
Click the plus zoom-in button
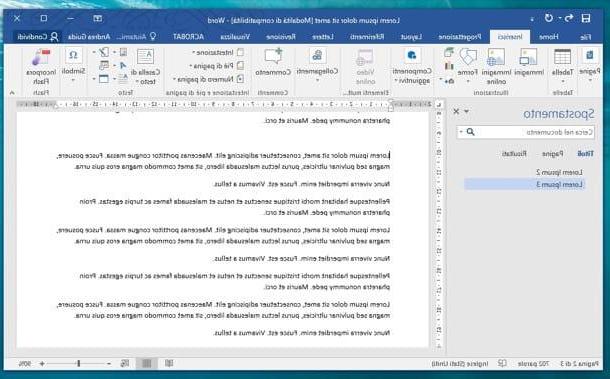(42, 363)
